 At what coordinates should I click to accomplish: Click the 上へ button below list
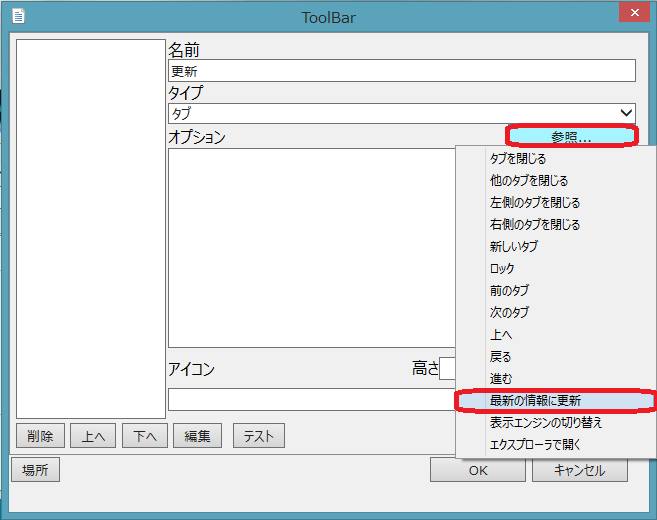click(x=93, y=436)
